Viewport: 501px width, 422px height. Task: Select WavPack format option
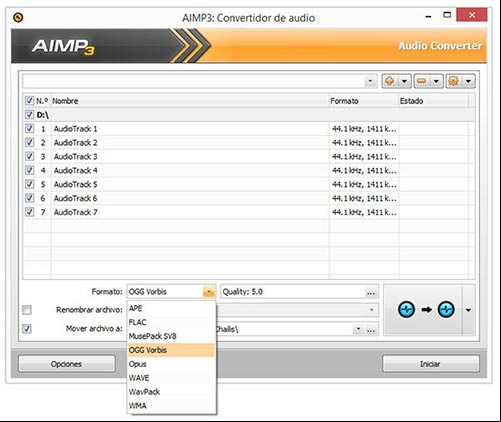click(x=171, y=392)
